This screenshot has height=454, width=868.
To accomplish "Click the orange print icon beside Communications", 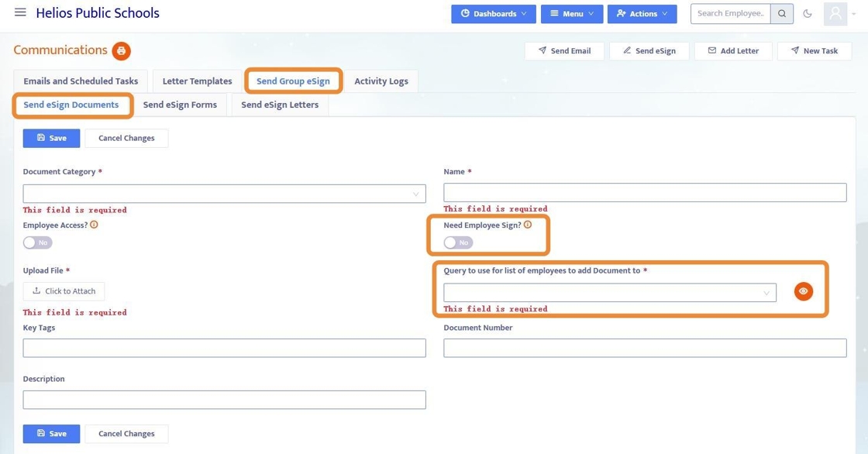I will click(121, 51).
